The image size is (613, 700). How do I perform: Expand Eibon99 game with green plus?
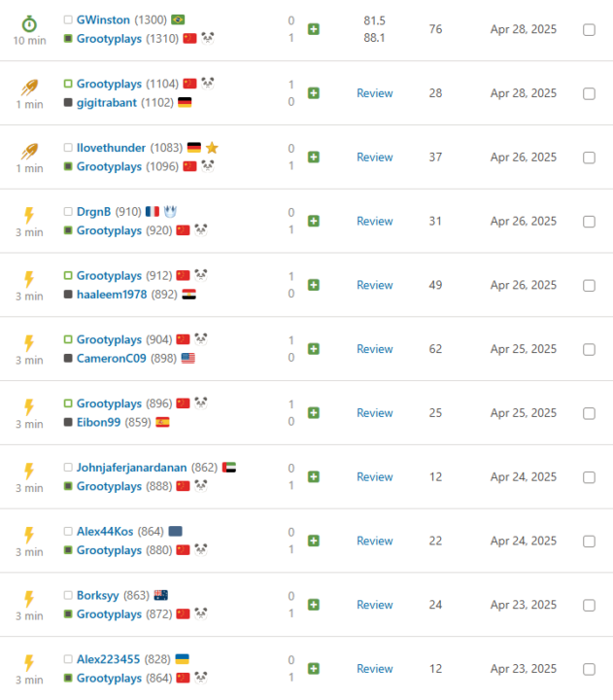coord(314,413)
